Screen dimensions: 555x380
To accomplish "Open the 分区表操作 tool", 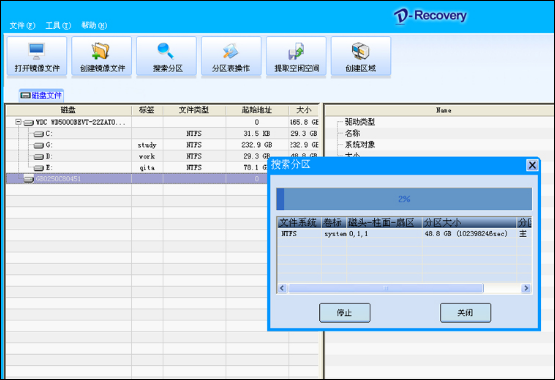I will [x=231, y=56].
